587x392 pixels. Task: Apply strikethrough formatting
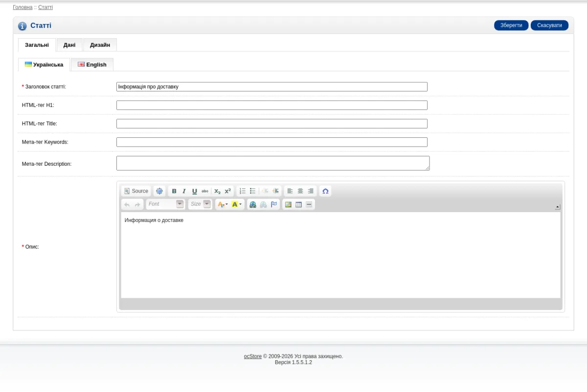click(205, 191)
